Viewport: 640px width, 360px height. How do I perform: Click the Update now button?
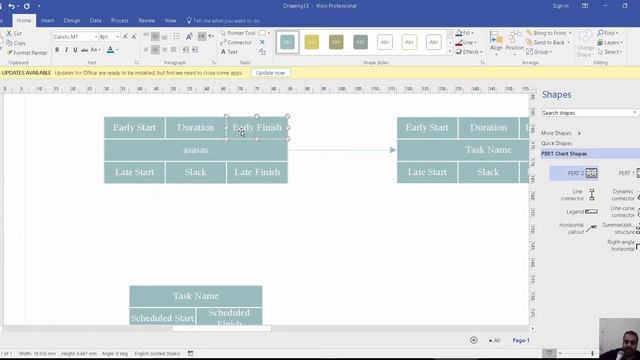(270, 73)
